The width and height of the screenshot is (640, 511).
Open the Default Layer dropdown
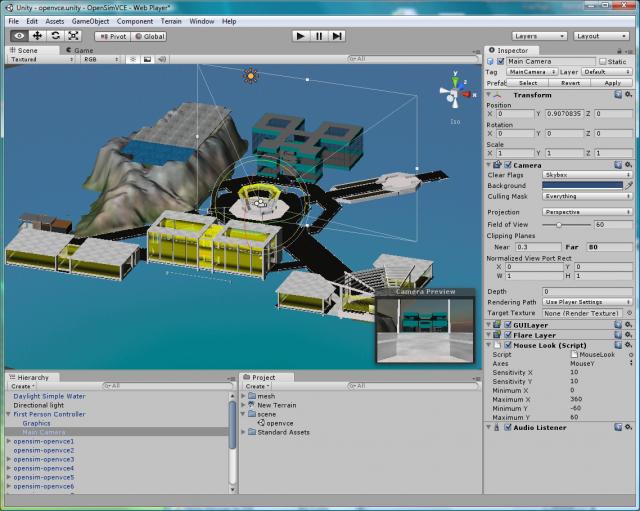[x=607, y=72]
